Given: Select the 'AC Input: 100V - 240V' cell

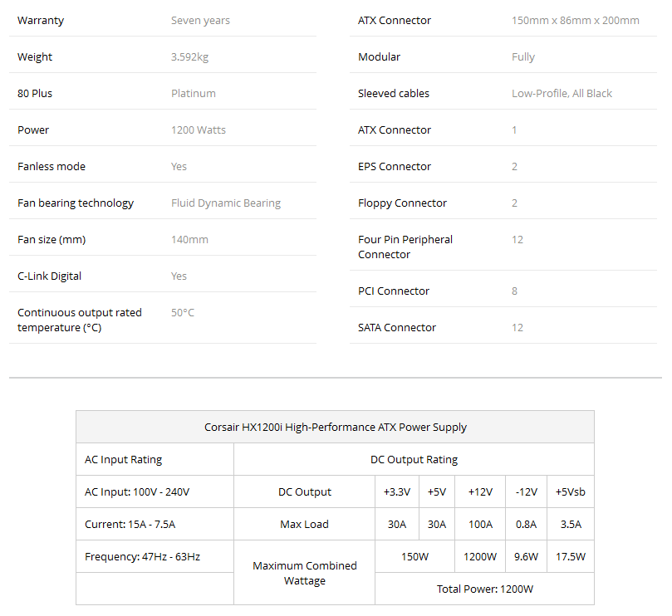Looking at the screenshot, I should point(137,491).
